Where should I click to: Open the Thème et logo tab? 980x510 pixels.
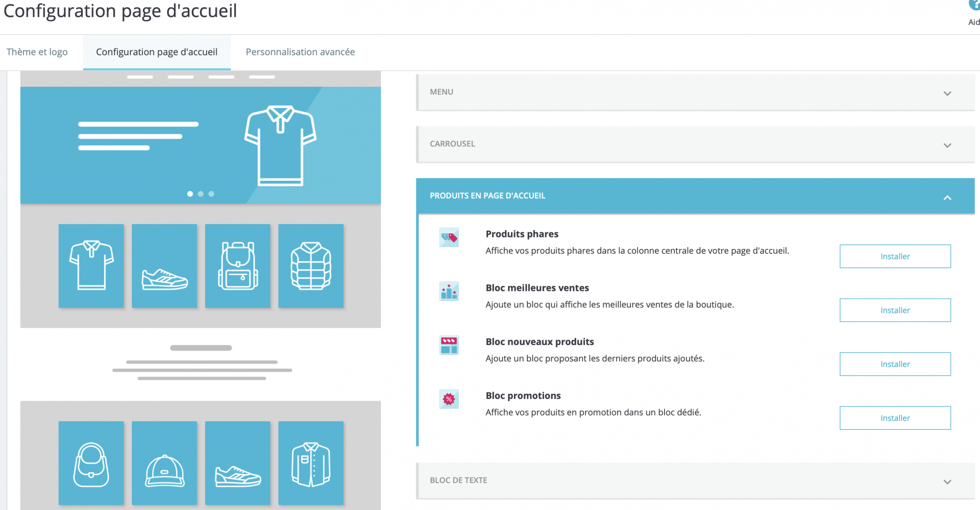[37, 52]
